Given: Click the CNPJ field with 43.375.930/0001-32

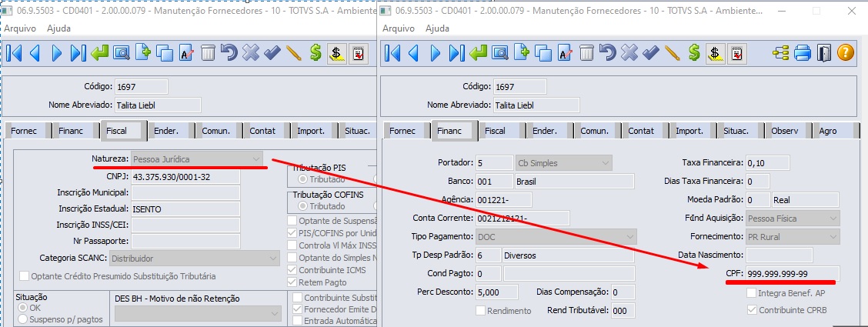Looking at the screenshot, I should [x=185, y=177].
